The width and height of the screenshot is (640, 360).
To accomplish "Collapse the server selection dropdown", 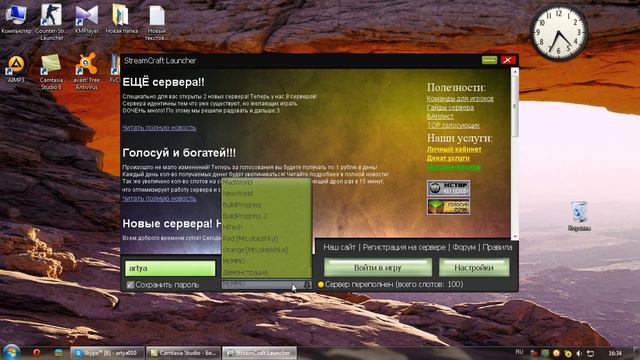I will [x=307, y=285].
